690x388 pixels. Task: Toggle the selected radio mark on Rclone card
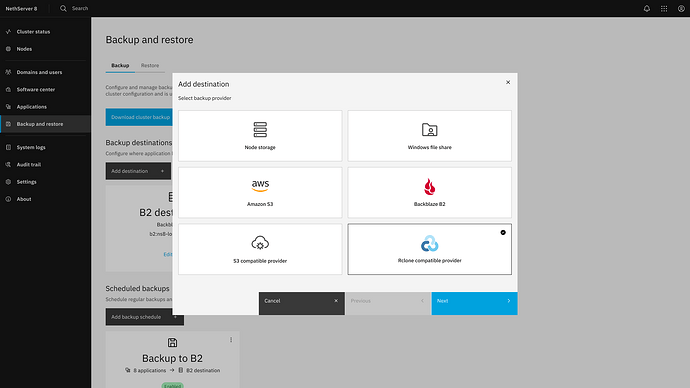click(503, 232)
